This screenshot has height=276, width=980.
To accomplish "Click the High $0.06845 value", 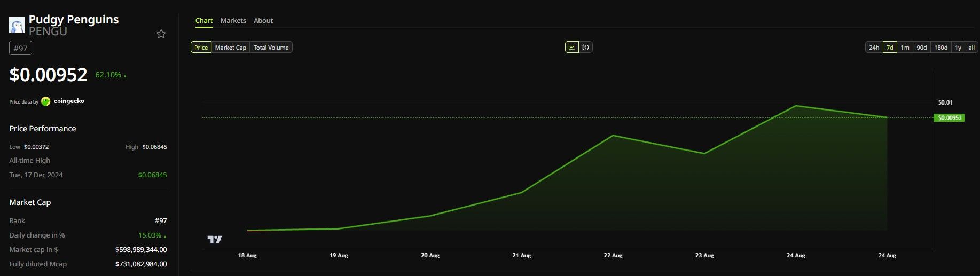I will tap(154, 147).
